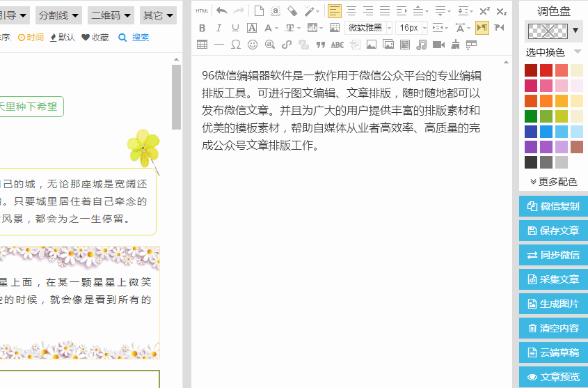Click the new blank document icon
This screenshot has height=388, width=588.
pyautogui.click(x=259, y=11)
